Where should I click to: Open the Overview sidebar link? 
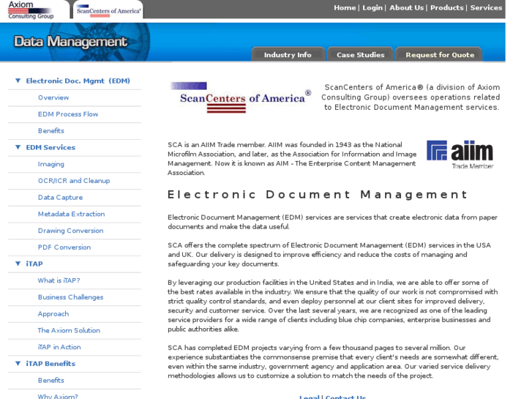[53, 97]
